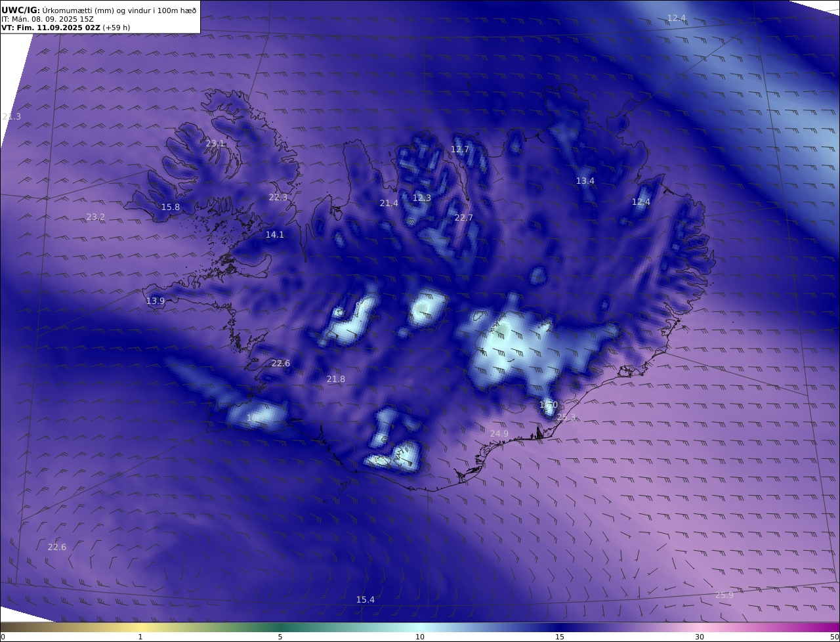
Task: Click the color scale tick label 10
Action: point(420,637)
